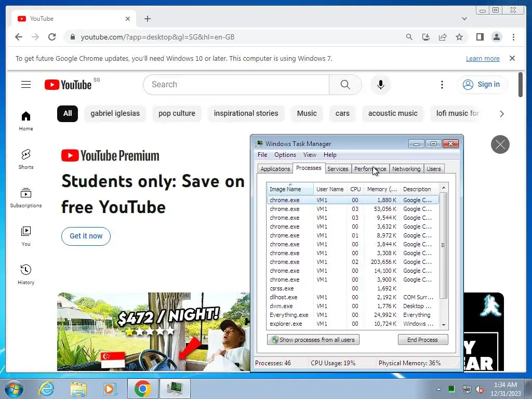Viewport: 532px width, 399px height.
Task: Select the inspirational stories chip
Action: [x=246, y=113]
